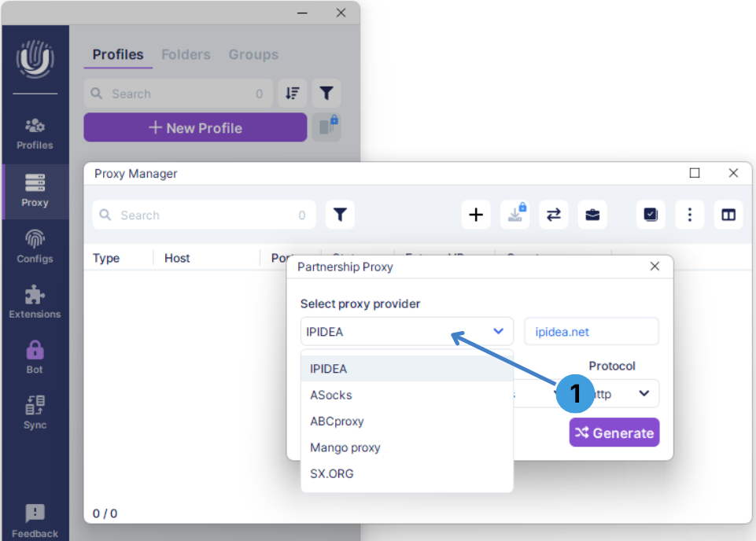Screen dimensions: 756x541
Task: Click the New Profile button
Action: point(195,127)
